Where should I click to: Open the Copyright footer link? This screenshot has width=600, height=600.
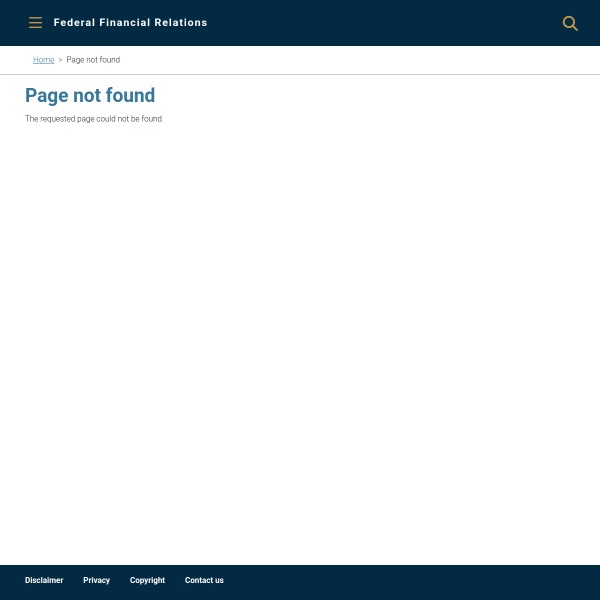coord(147,580)
